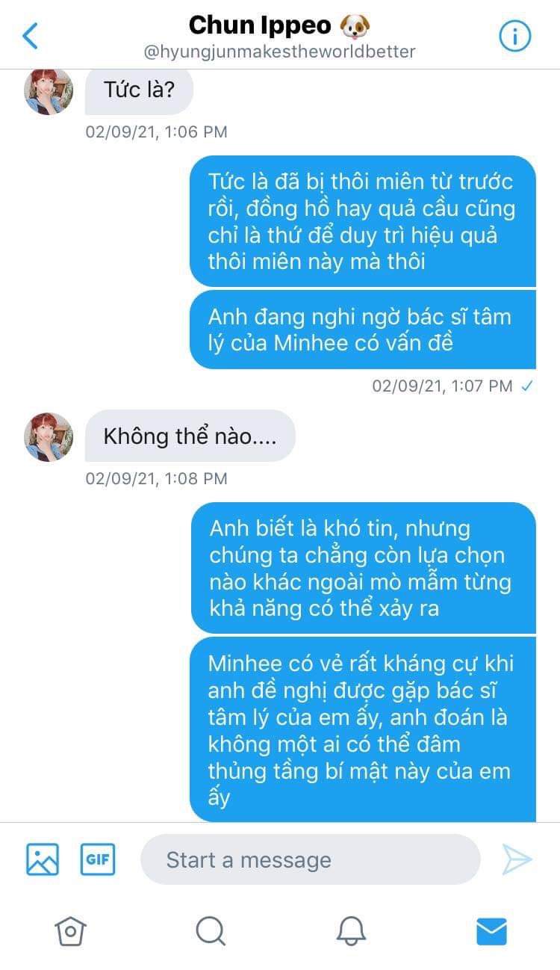
Task: Open the GIF picker
Action: tap(98, 859)
